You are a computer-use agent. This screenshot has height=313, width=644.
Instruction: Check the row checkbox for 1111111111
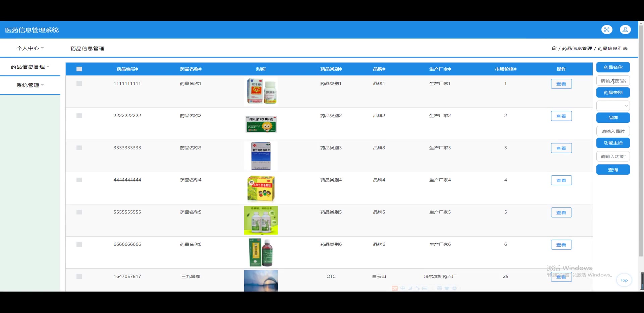coord(79,83)
